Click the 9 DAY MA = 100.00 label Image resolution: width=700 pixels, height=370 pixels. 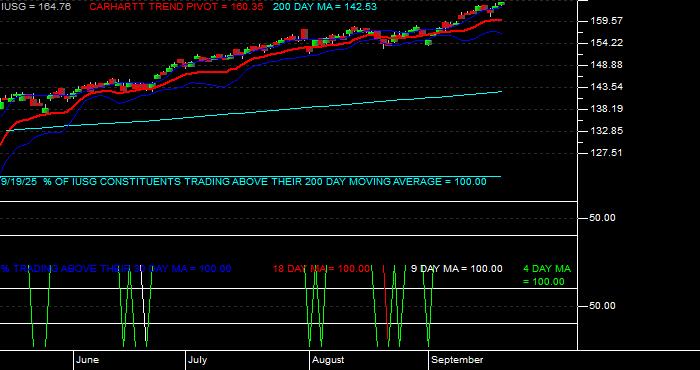456,269
